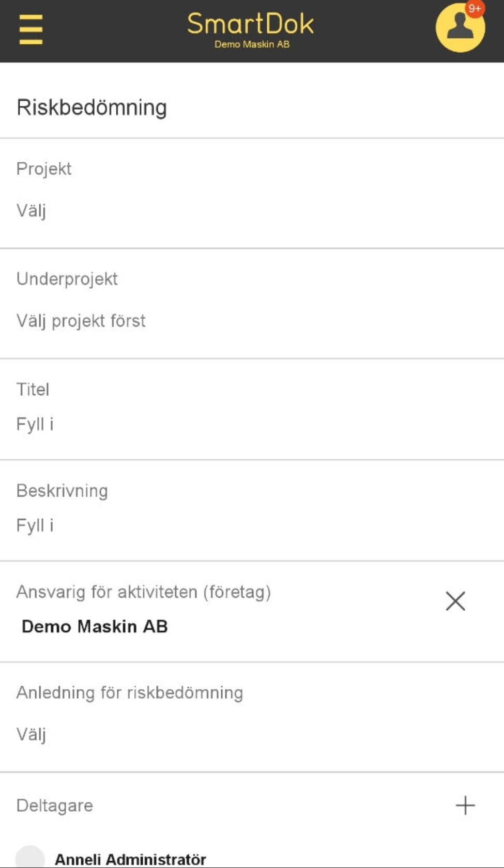Tap Anneli Administratör's avatar circle
The height and width of the screenshot is (868, 504).
(32, 858)
